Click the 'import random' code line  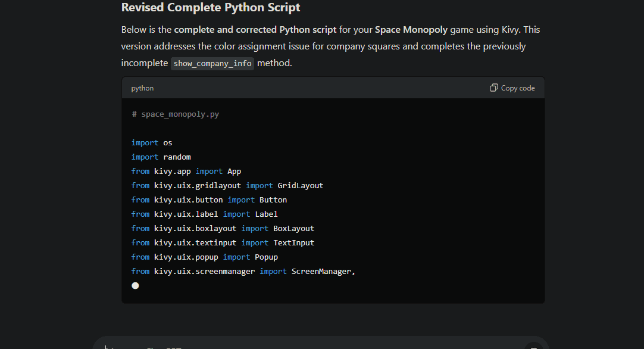click(x=161, y=157)
